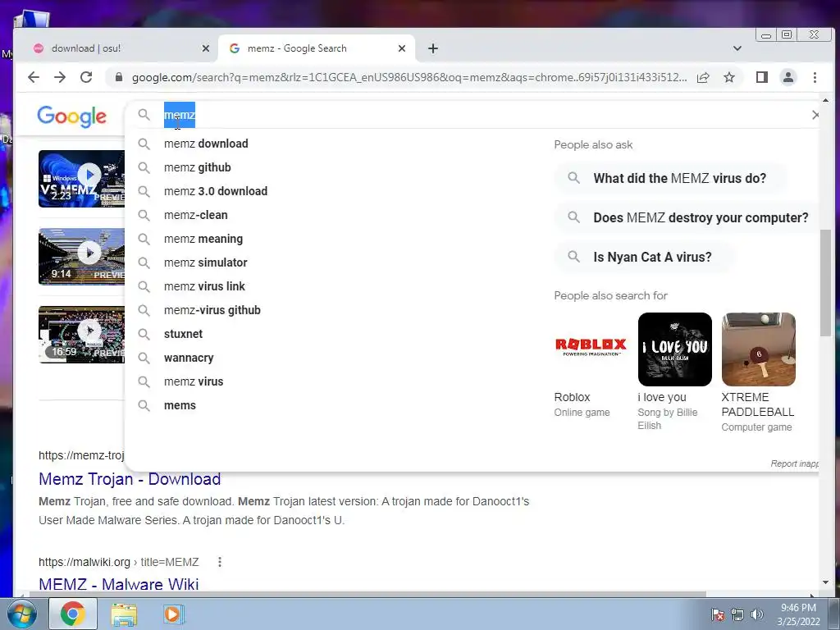Click the address bar URL
Viewport: 840px width, 630px height.
click(409, 77)
